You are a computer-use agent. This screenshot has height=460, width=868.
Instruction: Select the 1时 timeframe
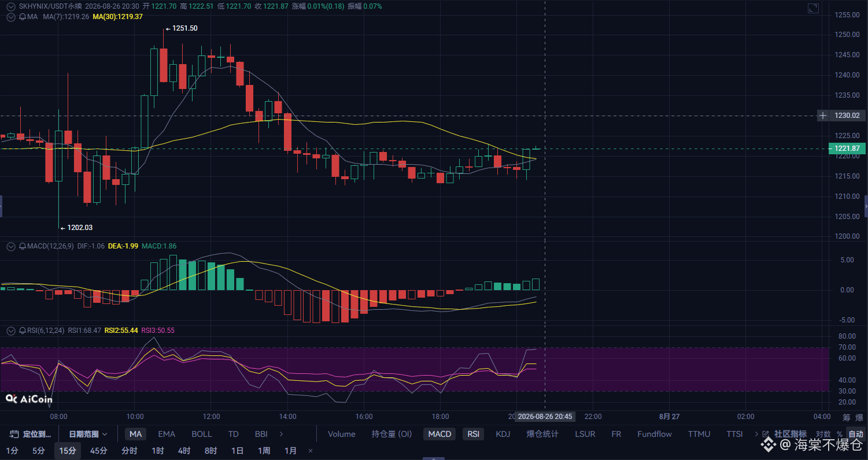(x=158, y=451)
